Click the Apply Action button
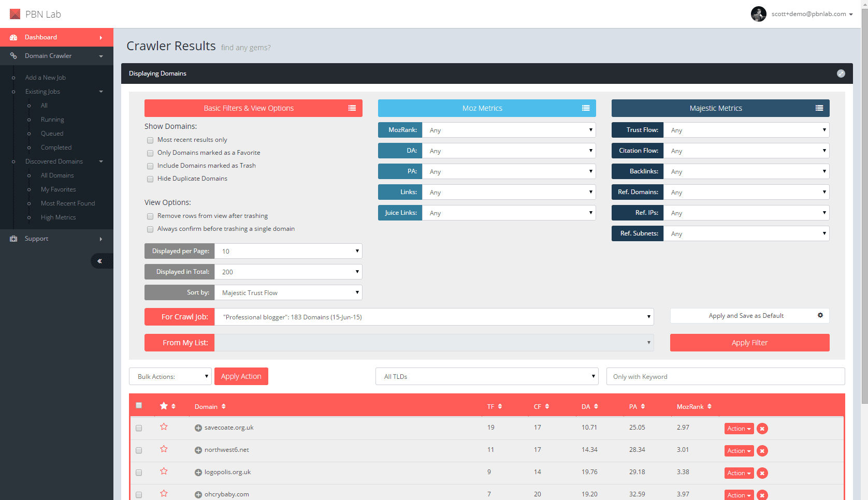This screenshot has width=868, height=500. [x=241, y=376]
